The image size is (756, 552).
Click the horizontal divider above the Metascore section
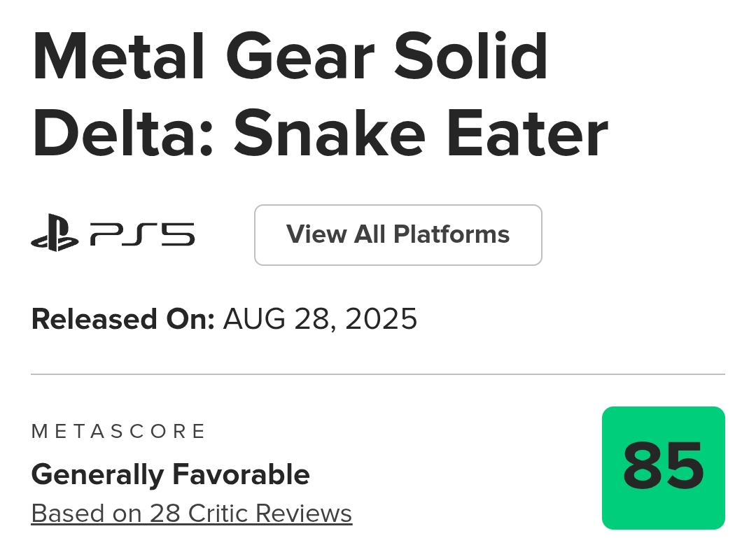pos(378,374)
